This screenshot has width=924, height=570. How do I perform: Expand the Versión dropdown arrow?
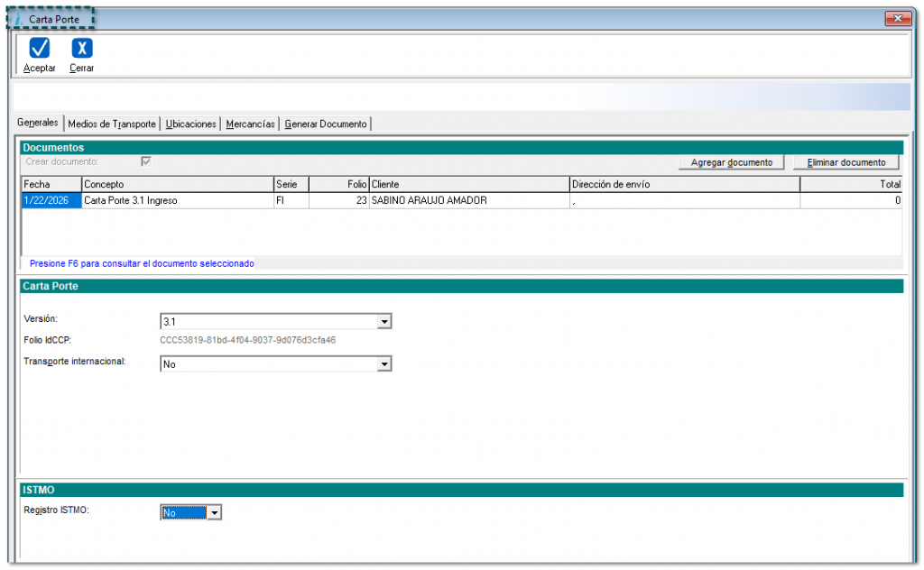point(384,322)
